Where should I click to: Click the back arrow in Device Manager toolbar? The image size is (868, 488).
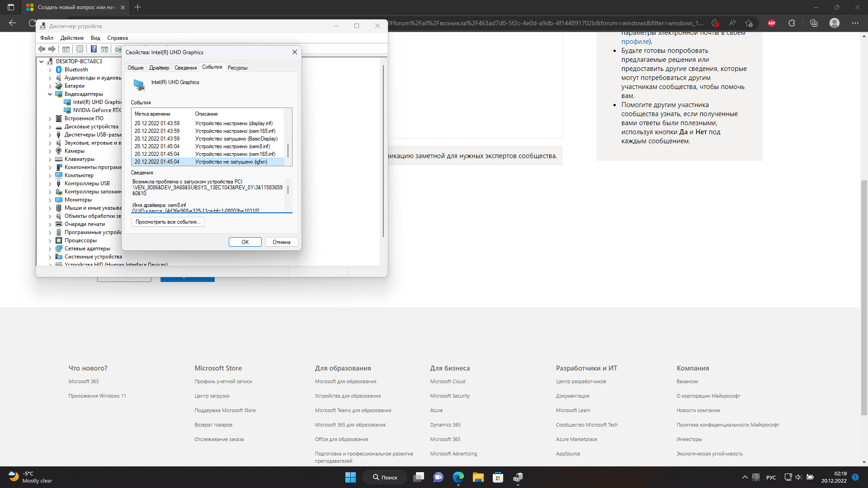coord(42,49)
